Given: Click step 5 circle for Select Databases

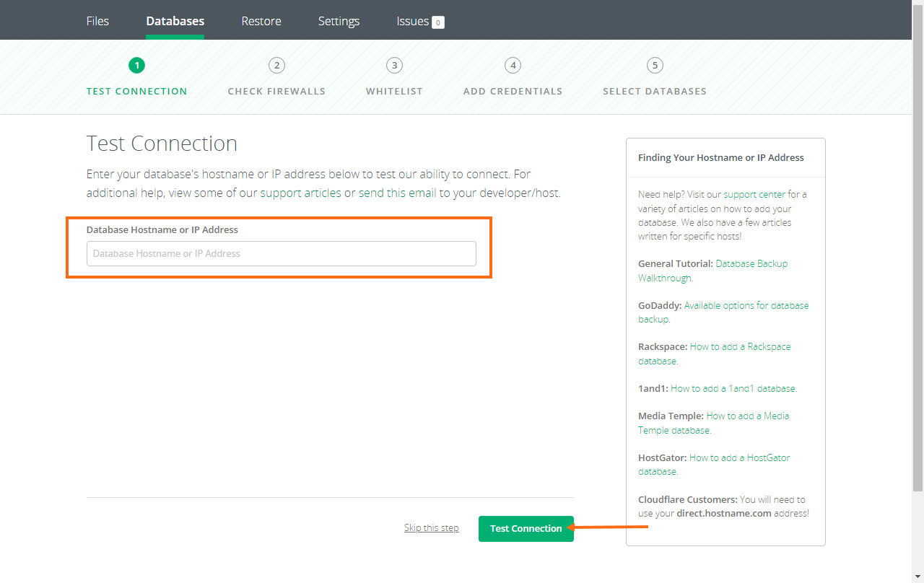Looking at the screenshot, I should click(655, 66).
